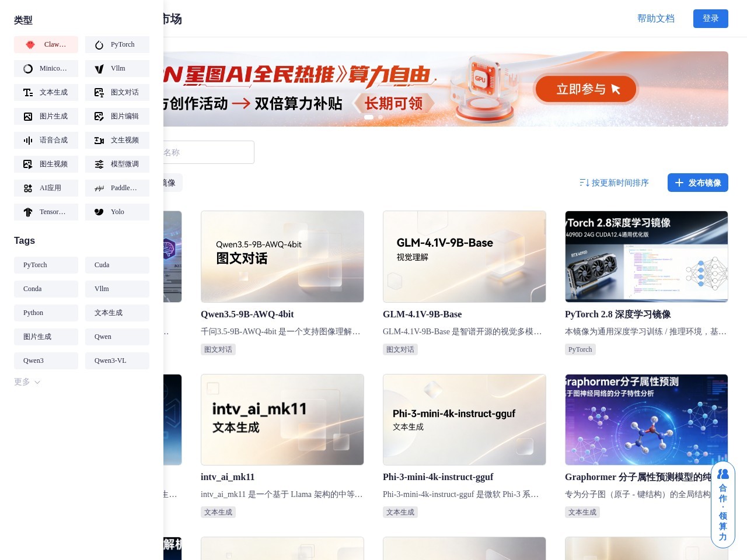Viewport: 747px width, 560px height.
Task: Select the Vllm type icon
Action: point(99,69)
